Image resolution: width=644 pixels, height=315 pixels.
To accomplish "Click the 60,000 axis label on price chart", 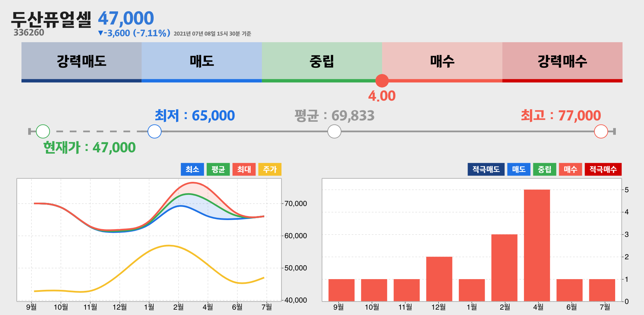I will (x=296, y=236).
